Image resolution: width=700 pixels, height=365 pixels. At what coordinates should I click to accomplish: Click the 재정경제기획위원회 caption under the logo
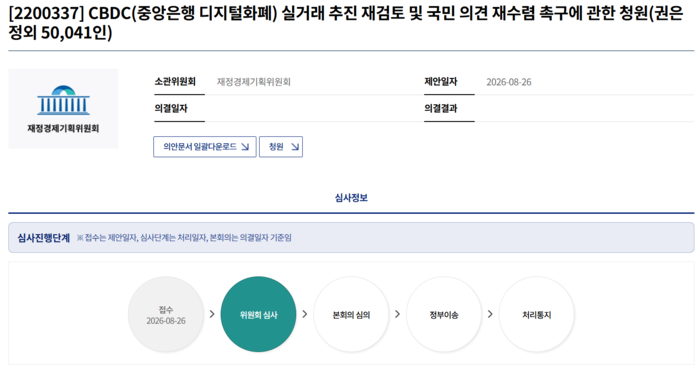tap(63, 129)
